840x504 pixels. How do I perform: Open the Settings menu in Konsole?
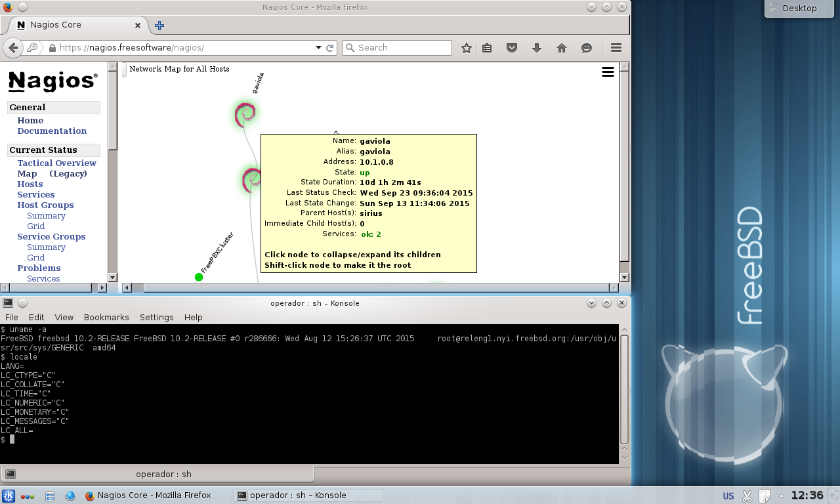click(x=156, y=317)
